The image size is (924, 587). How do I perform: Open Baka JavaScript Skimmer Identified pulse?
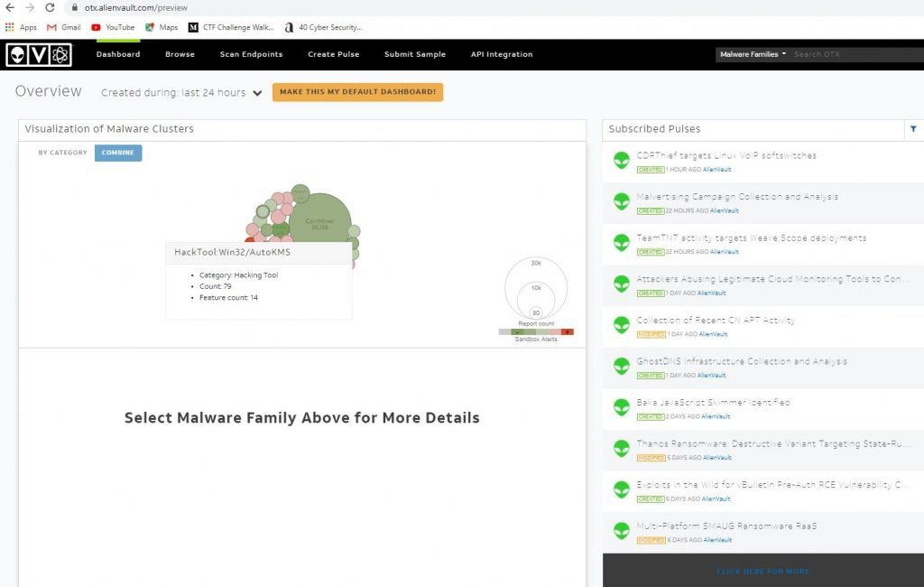click(713, 403)
